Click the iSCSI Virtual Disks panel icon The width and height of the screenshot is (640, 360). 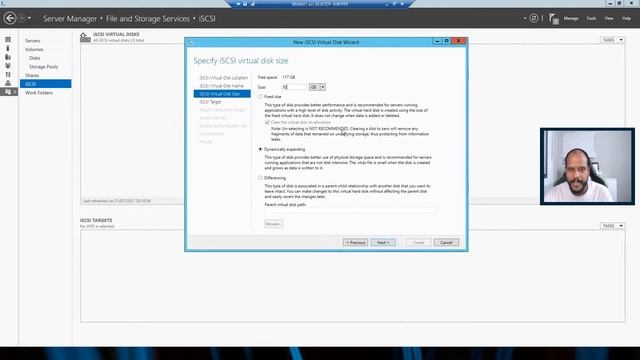[85, 37]
